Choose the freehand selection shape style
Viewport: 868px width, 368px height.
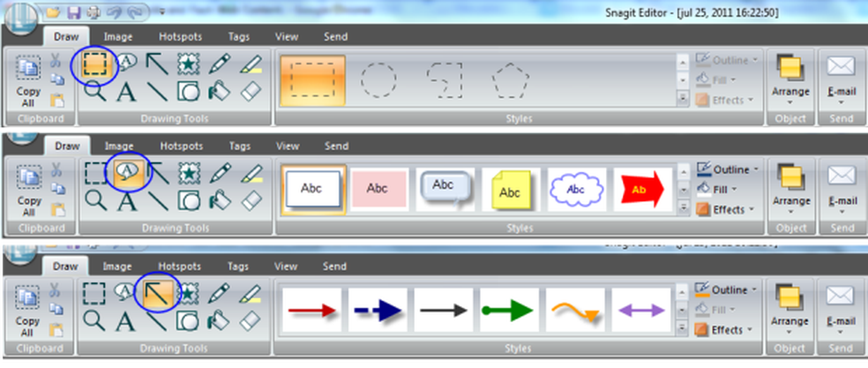[445, 79]
